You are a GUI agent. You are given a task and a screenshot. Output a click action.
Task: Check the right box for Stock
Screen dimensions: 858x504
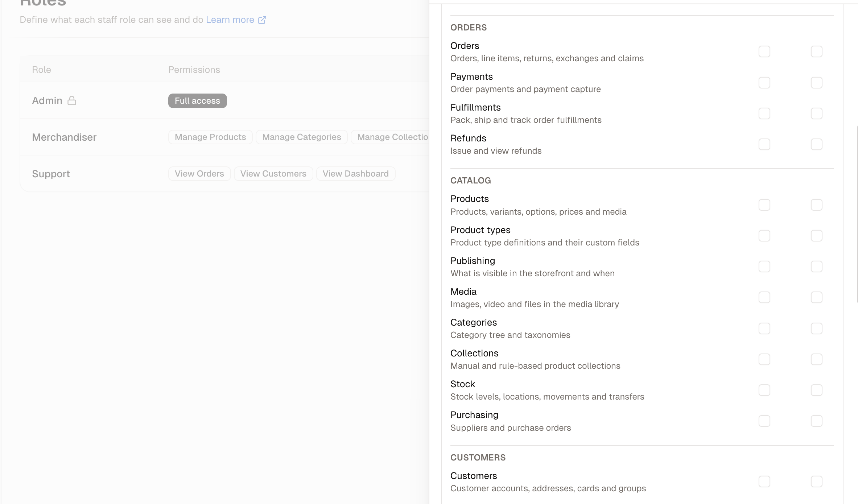coord(817,390)
